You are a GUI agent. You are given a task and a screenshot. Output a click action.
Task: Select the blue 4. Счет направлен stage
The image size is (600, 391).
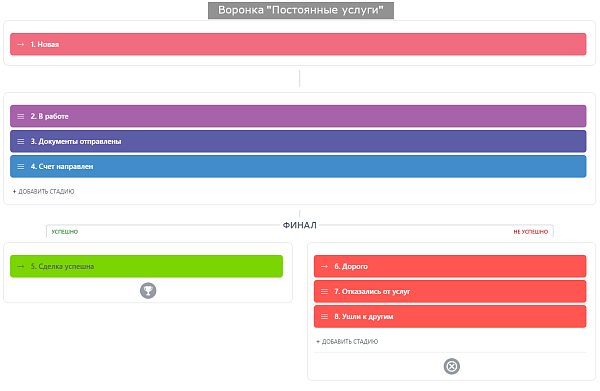[298, 166]
